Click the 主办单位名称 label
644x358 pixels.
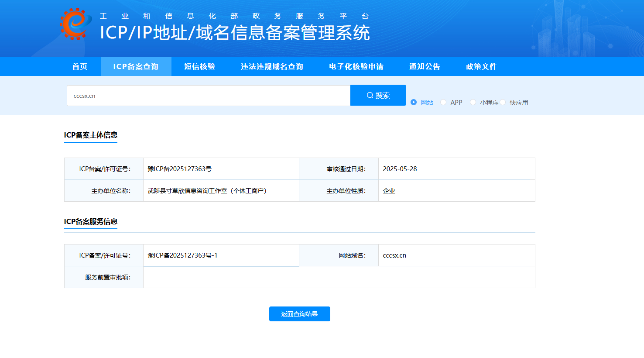click(111, 191)
